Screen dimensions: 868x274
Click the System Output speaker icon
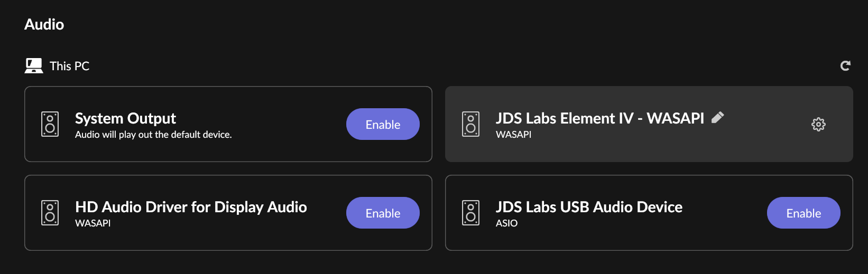click(x=50, y=124)
